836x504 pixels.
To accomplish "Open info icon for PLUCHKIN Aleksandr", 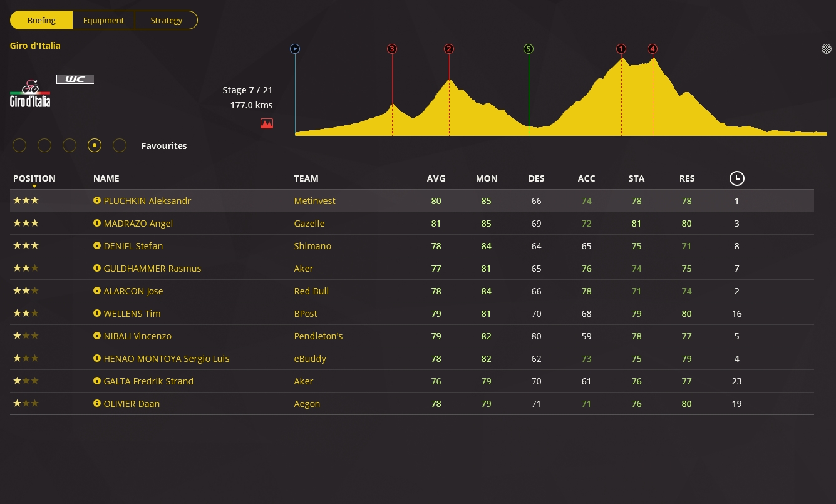I will click(x=97, y=201).
